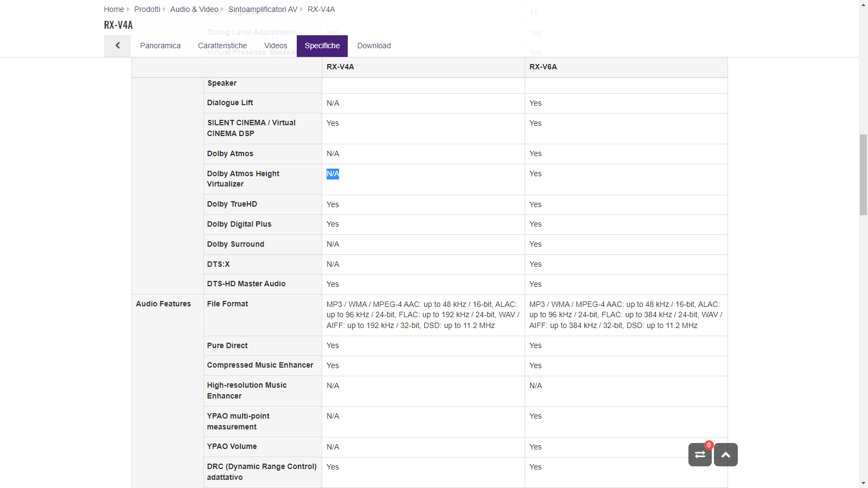This screenshot has height=488, width=868.
Task: Open the Videos tab
Action: pyautogui.click(x=276, y=46)
